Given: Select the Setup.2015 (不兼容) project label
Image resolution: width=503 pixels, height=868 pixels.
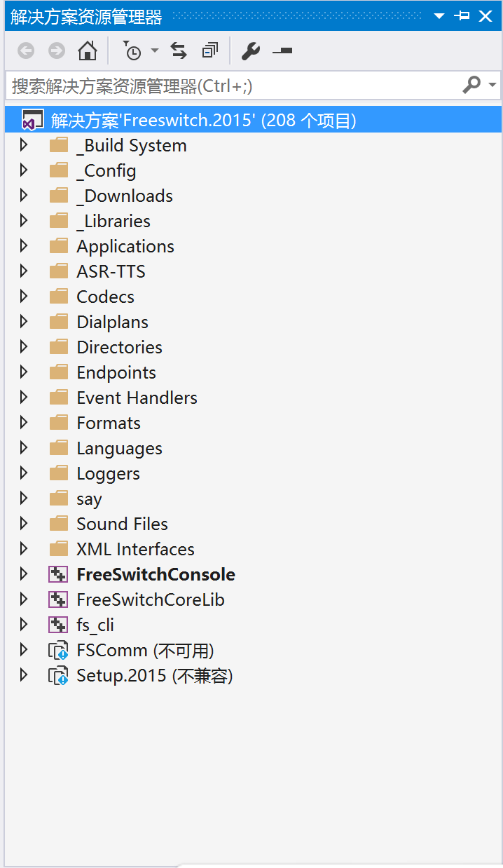Looking at the screenshot, I should click(155, 676).
